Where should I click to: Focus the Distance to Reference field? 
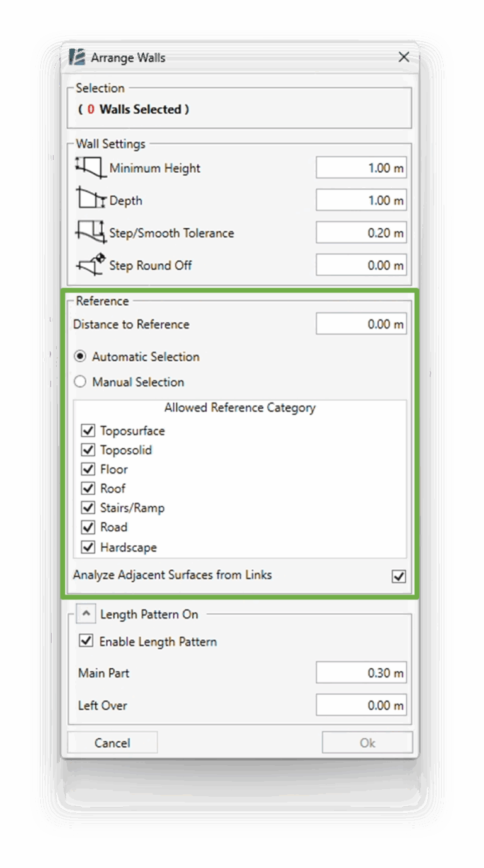pyautogui.click(x=361, y=324)
